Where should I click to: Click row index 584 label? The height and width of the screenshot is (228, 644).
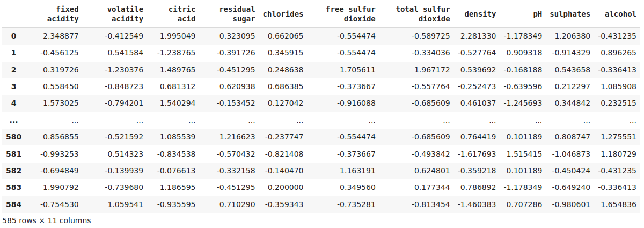[14, 204]
